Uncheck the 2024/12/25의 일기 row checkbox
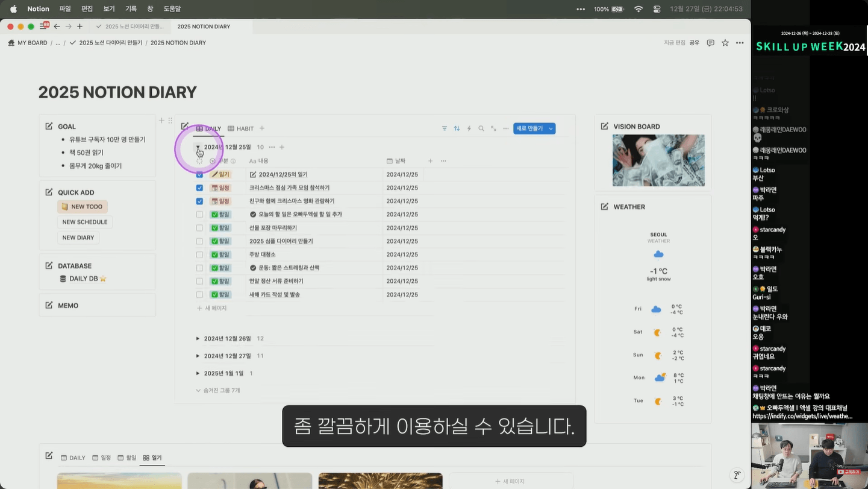This screenshot has height=489, width=868. [x=199, y=174]
